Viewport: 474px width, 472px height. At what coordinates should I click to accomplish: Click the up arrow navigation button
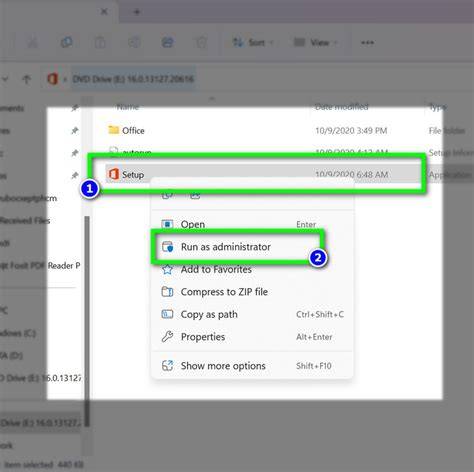pyautogui.click(x=26, y=79)
